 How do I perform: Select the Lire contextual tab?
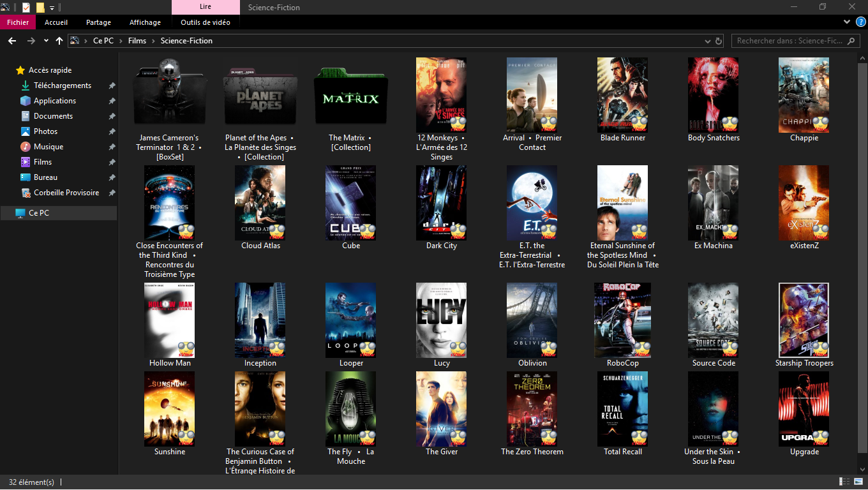206,7
